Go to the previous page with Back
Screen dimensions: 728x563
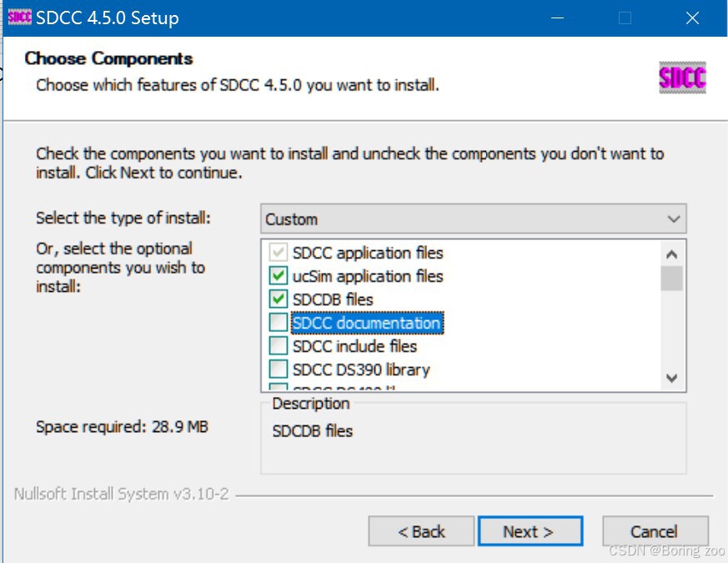pos(421,531)
